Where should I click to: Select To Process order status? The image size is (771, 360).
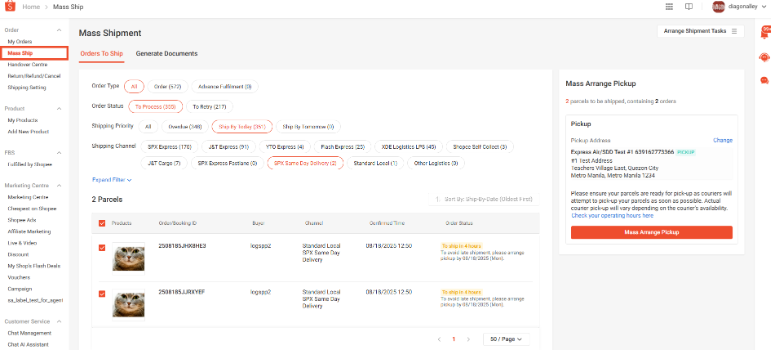coord(155,107)
